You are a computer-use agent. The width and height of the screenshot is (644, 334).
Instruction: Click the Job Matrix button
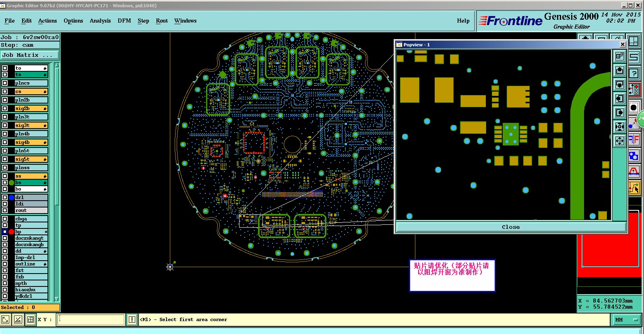tap(30, 55)
